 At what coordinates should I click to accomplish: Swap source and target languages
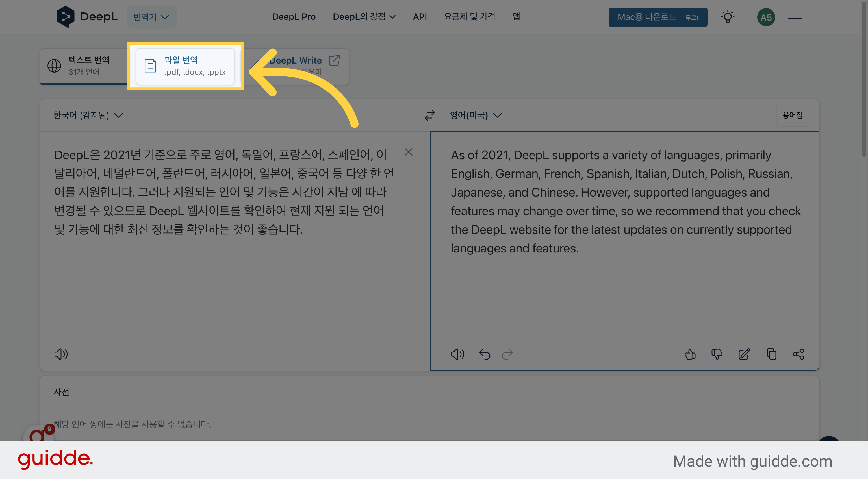click(429, 116)
